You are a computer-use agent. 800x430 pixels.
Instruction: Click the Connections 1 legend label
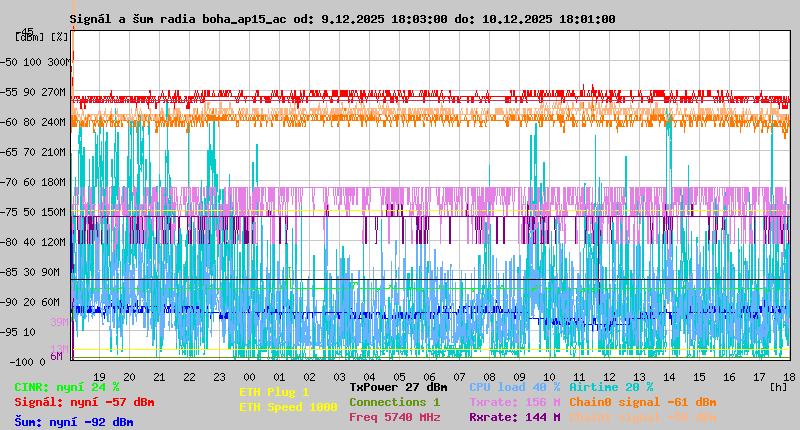tap(394, 402)
